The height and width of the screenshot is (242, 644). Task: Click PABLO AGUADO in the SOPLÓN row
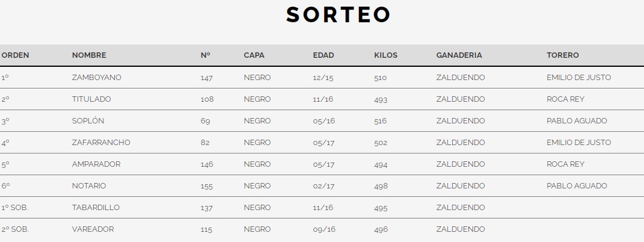(x=577, y=121)
